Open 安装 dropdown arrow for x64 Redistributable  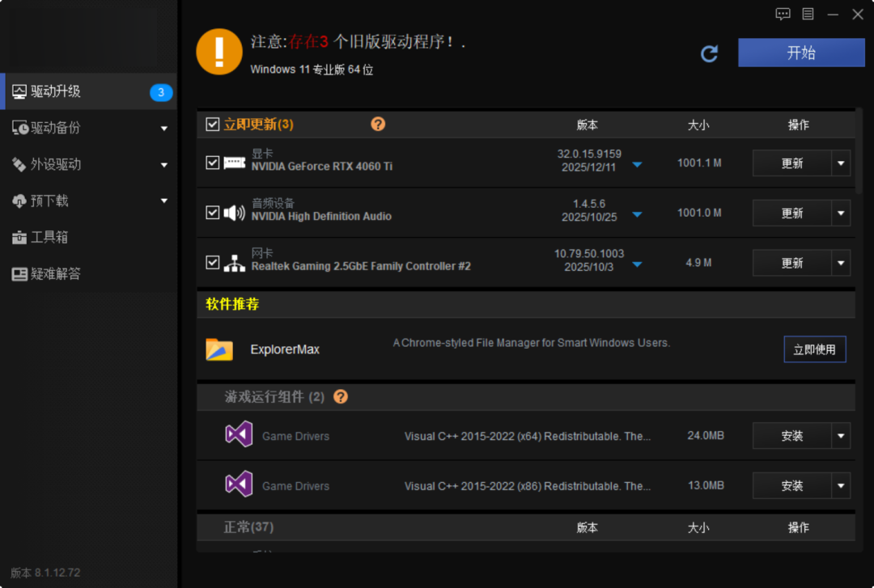(841, 435)
